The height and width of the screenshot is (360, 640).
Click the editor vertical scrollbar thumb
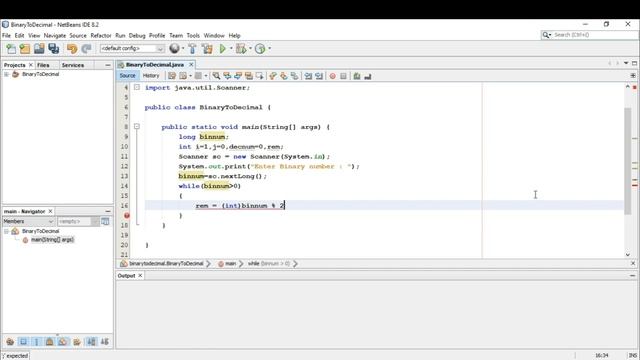[628, 160]
